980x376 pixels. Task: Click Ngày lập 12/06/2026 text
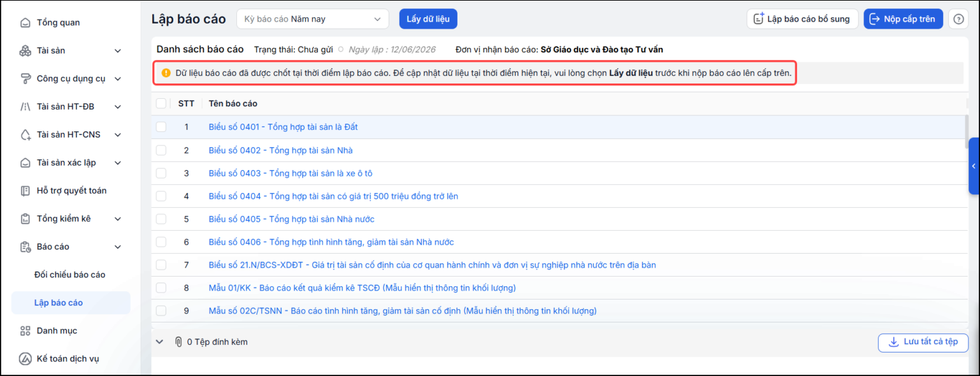pos(392,49)
